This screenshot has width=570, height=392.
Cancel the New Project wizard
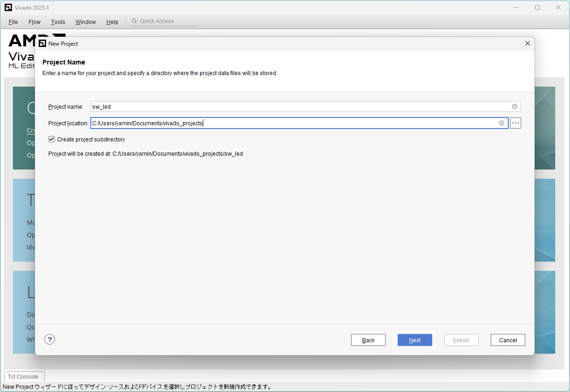point(508,340)
